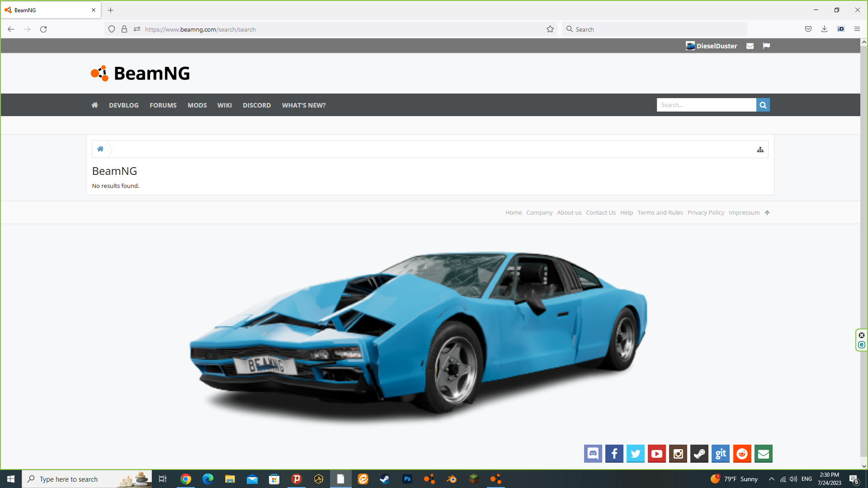The image size is (868, 488).
Task: Open Steam from the Windows taskbar
Action: pyautogui.click(x=385, y=479)
